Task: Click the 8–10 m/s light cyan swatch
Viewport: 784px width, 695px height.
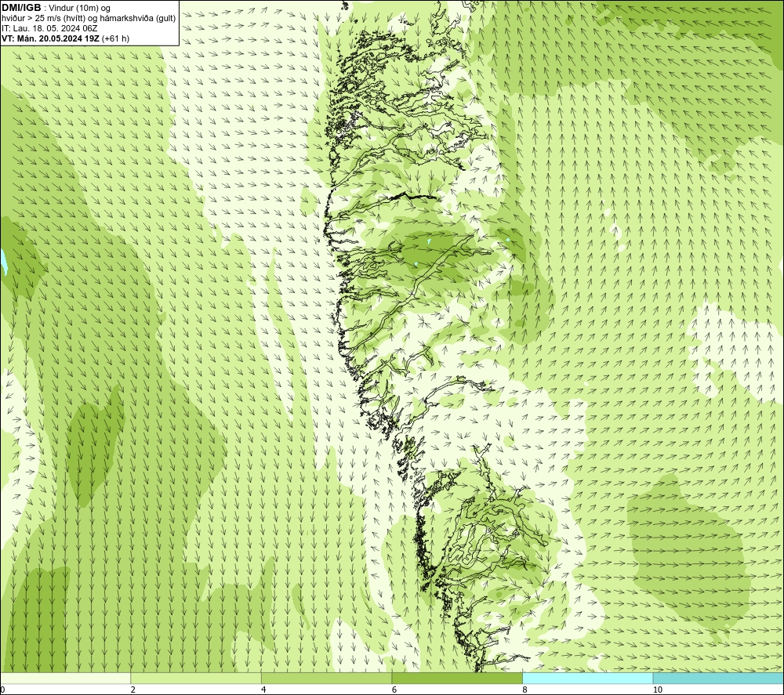Action: click(x=587, y=678)
